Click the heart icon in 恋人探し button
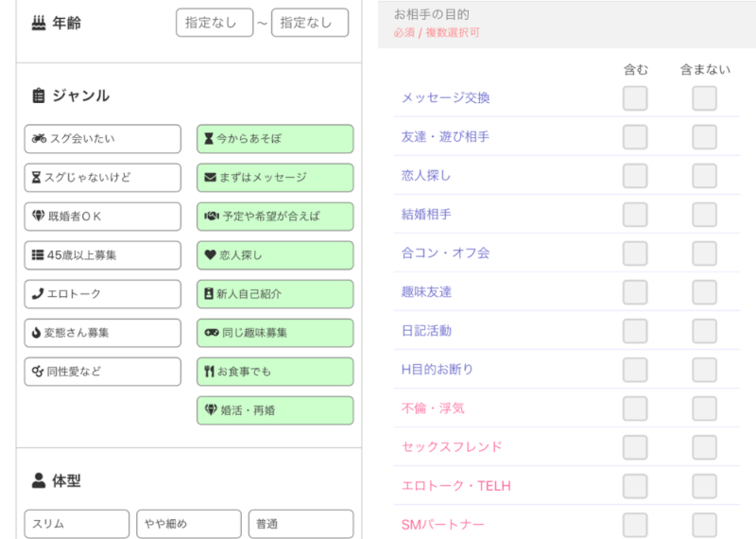756x539 pixels. point(210,254)
